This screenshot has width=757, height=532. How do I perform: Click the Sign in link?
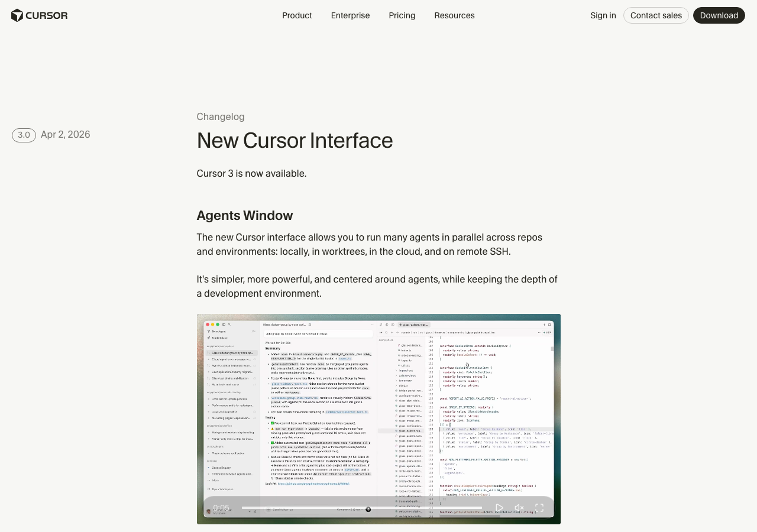603,15
